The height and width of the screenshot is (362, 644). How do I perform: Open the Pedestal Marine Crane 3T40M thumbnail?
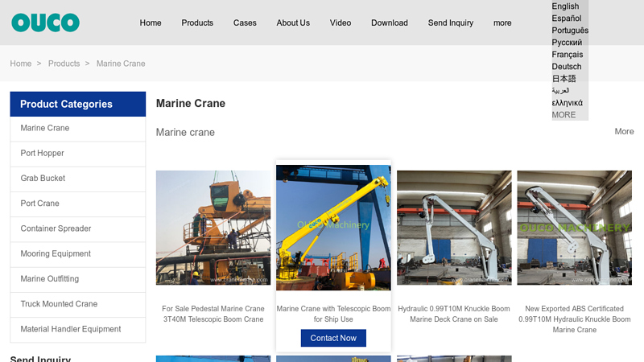pos(213,228)
